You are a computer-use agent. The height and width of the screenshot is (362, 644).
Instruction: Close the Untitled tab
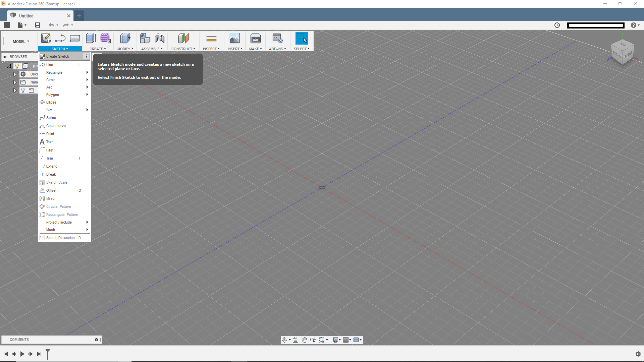69,16
